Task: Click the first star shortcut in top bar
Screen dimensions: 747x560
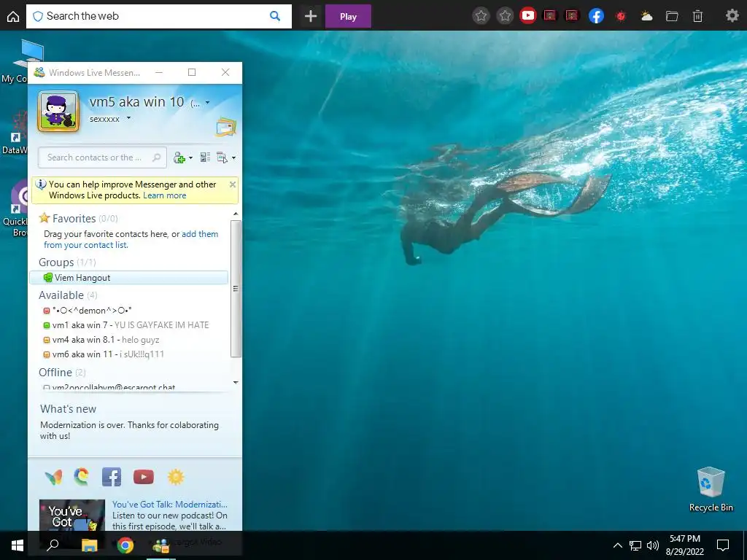Action: pos(481,16)
